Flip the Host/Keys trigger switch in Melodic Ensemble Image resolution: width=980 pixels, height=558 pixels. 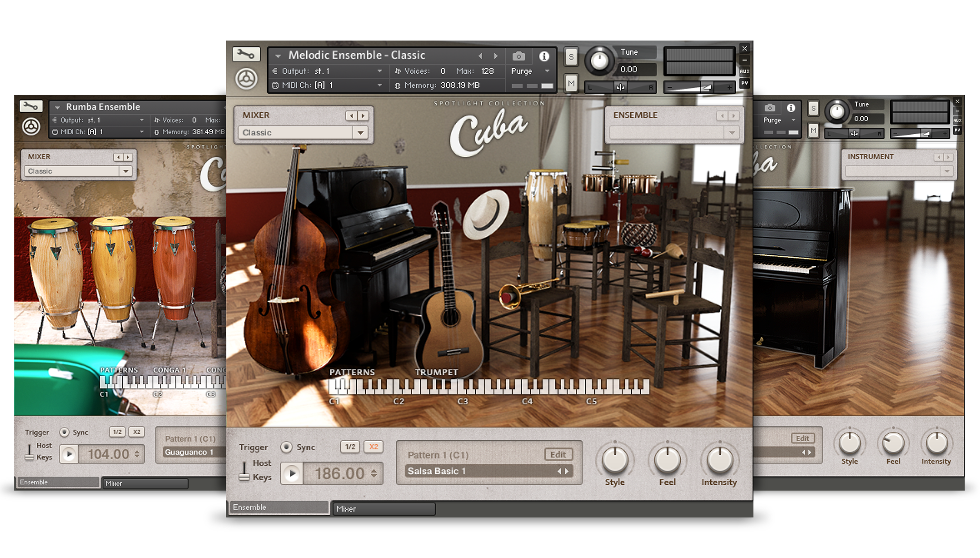244,471
